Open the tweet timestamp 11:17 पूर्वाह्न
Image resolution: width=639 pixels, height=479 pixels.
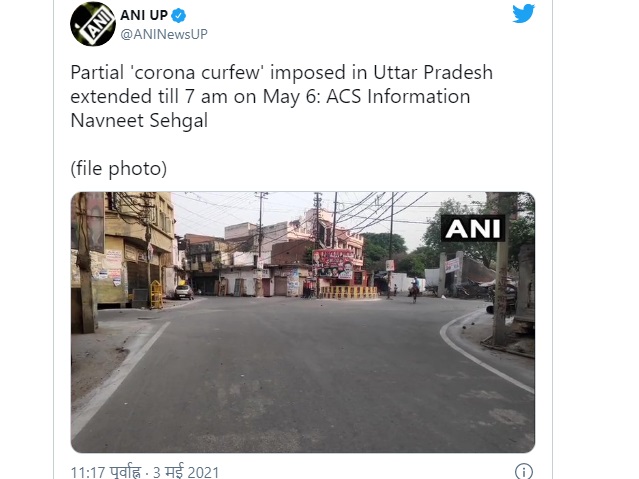pos(106,472)
